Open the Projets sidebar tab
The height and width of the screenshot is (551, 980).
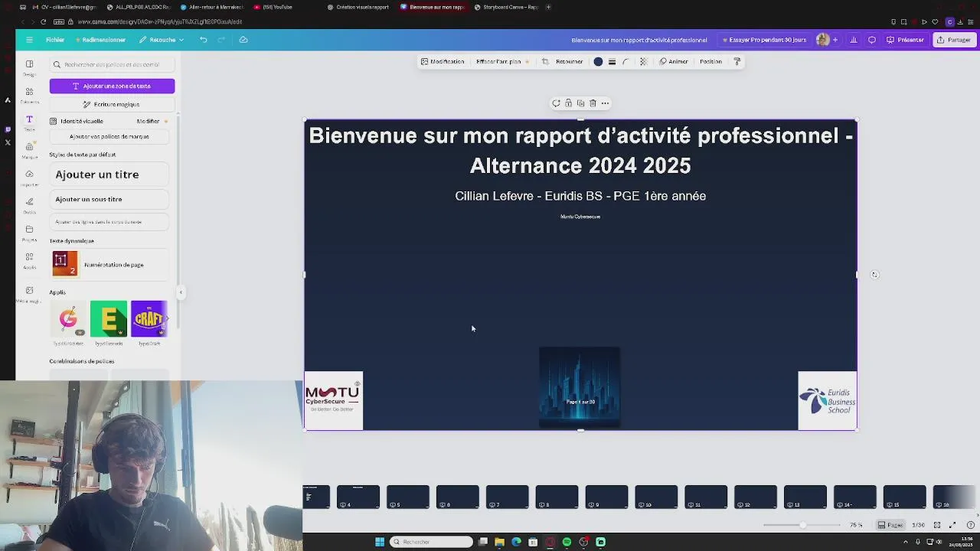(x=29, y=233)
